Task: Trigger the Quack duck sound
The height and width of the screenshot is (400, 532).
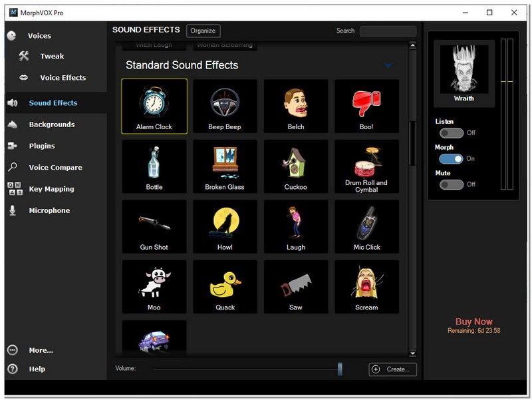Action: (225, 287)
